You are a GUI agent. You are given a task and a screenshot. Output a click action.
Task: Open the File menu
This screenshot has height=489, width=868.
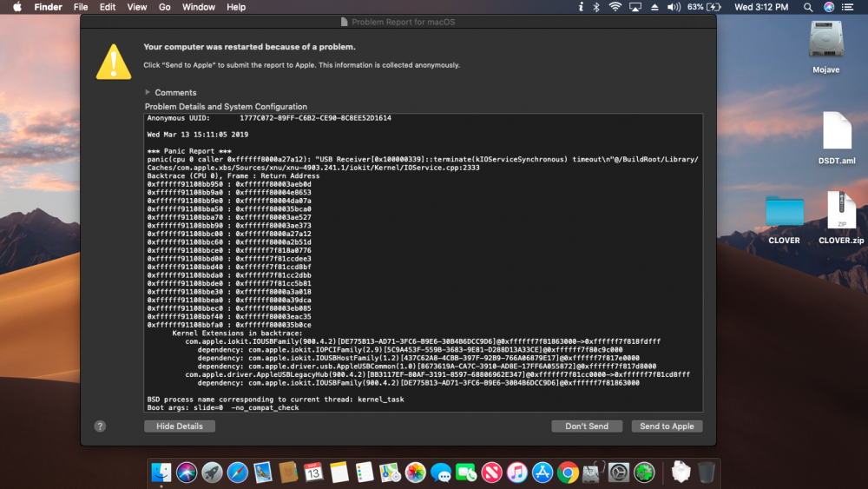tap(81, 7)
